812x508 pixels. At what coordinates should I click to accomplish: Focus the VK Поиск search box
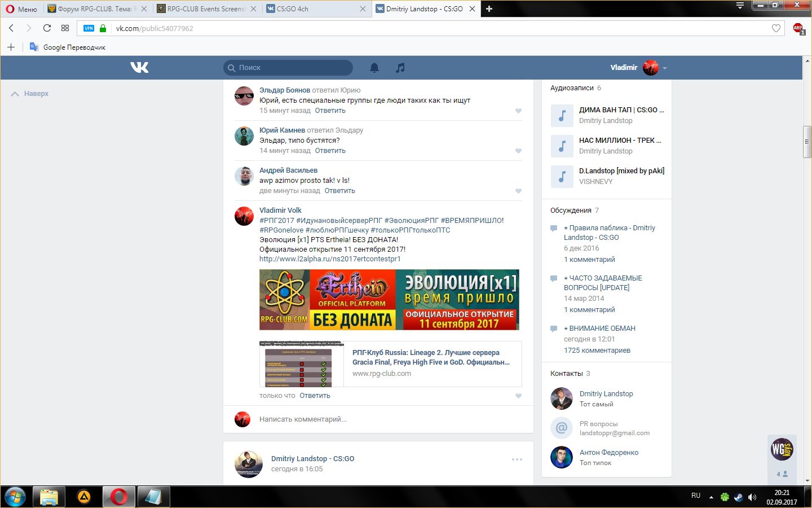coord(288,68)
